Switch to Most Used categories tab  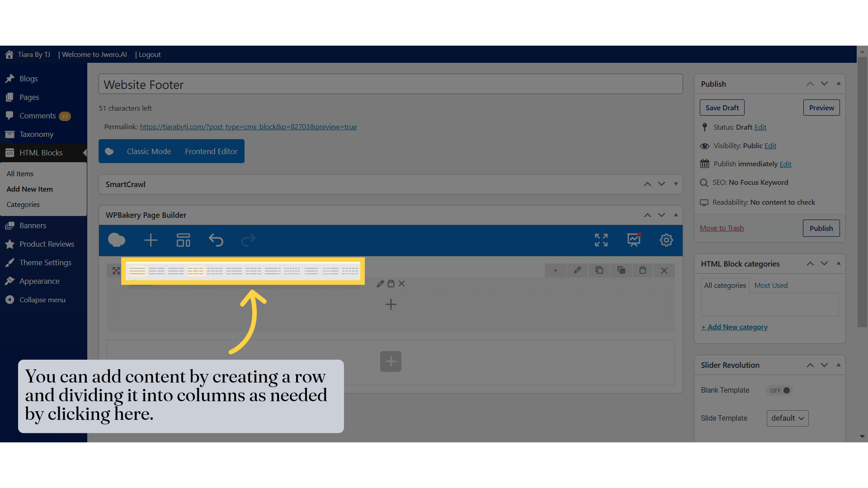point(771,285)
